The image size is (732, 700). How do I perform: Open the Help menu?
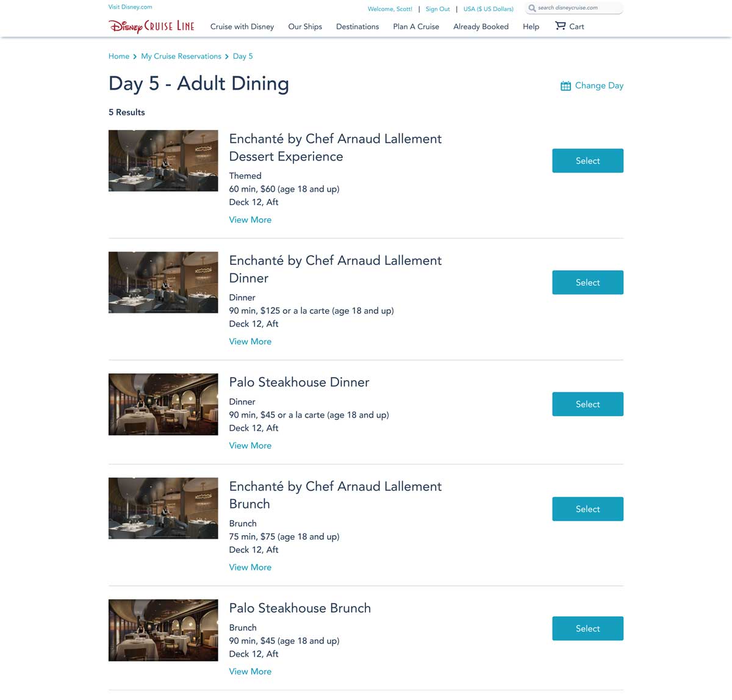click(x=531, y=27)
